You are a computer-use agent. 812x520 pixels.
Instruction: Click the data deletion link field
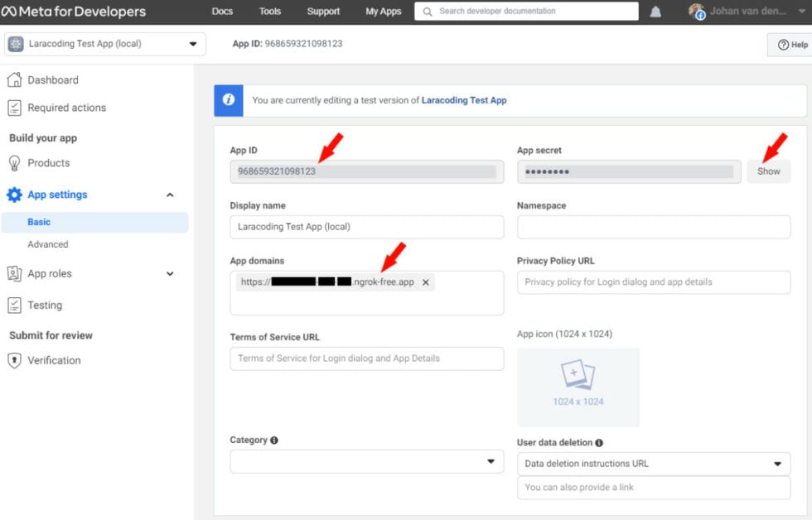[654, 488]
